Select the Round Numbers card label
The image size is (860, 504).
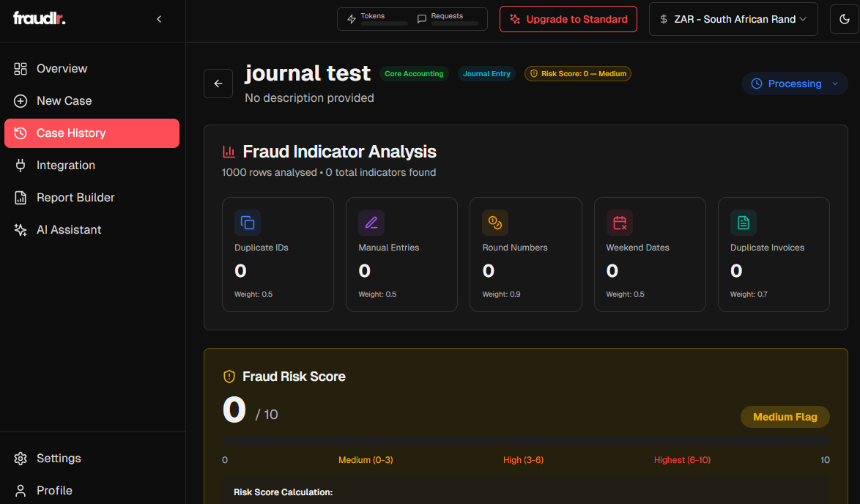point(515,248)
